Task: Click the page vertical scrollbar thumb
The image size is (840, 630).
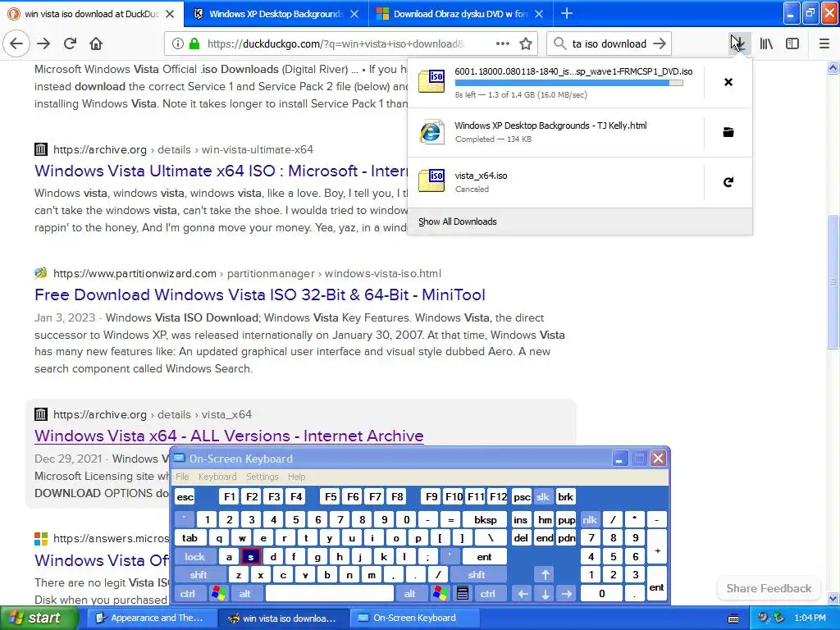Action: click(x=833, y=281)
